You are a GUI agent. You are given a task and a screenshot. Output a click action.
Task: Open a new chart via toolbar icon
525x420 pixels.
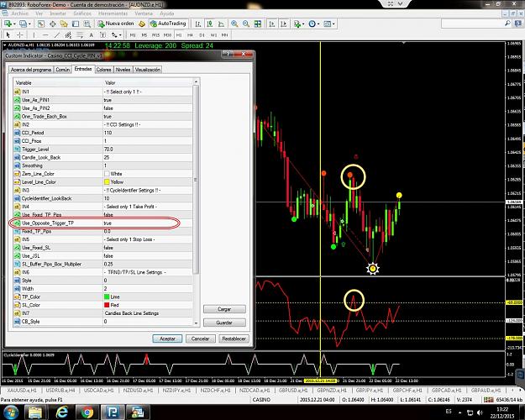[8, 24]
